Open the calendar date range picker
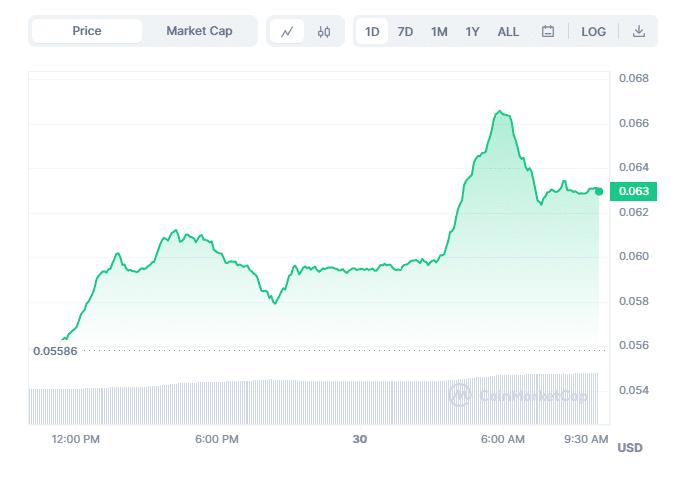The image size is (677, 477). (x=548, y=32)
